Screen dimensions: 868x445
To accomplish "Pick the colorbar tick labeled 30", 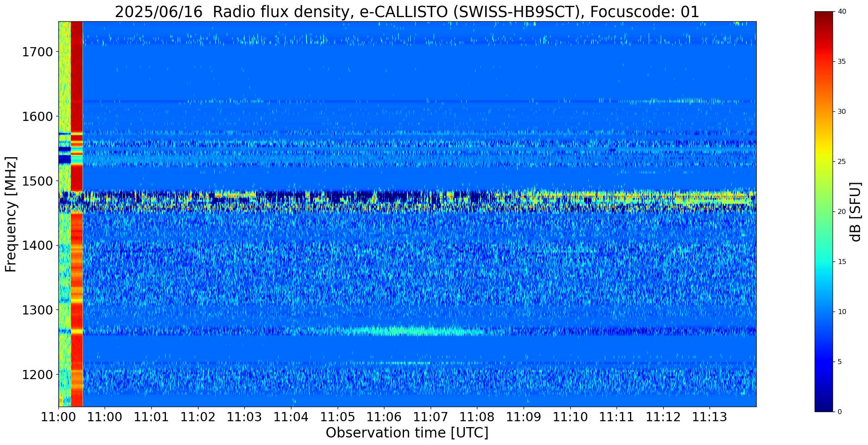I will [842, 112].
